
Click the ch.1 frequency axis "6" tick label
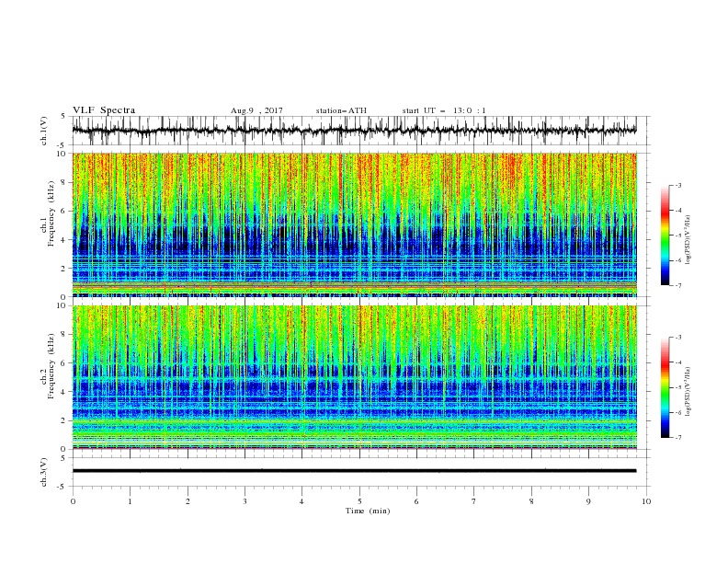coord(63,212)
